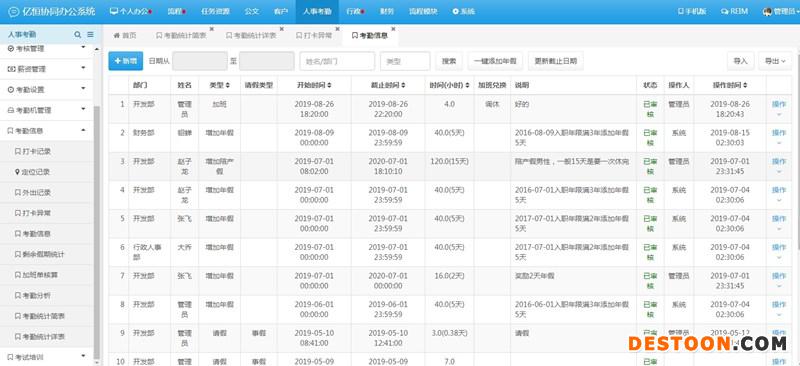Open 操作 menu for row 6 行政人事部

[779, 252]
